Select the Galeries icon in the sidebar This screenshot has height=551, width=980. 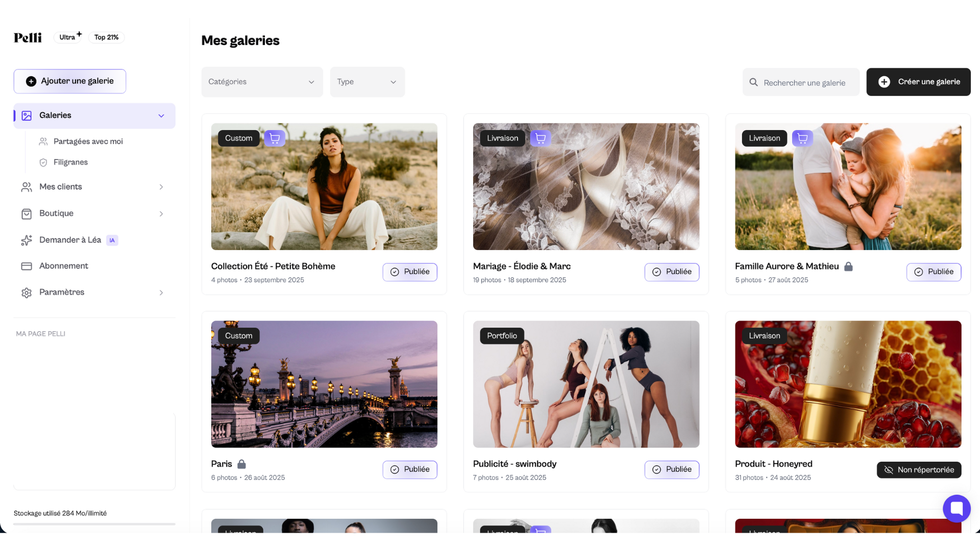coord(27,115)
